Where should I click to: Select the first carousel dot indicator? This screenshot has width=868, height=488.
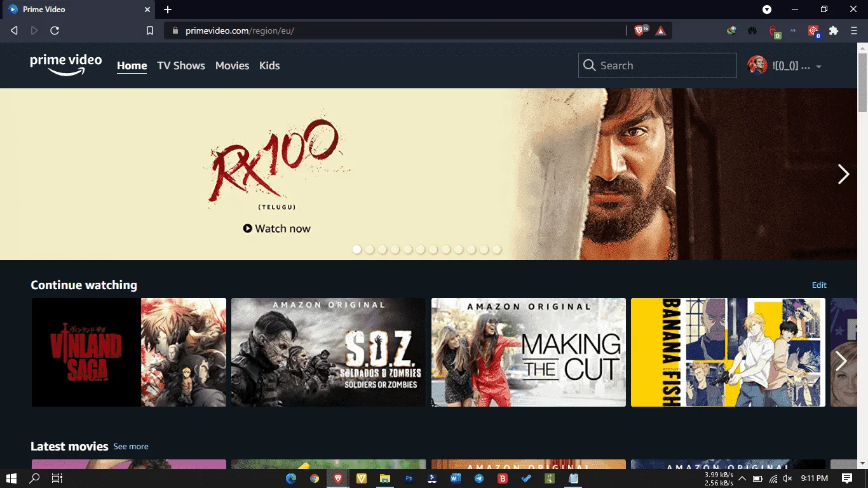(357, 250)
